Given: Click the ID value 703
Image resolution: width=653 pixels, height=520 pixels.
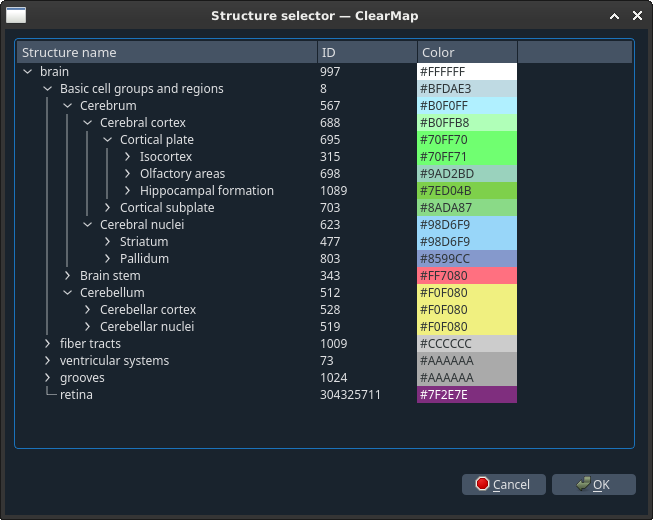Looking at the screenshot, I should pos(330,208).
